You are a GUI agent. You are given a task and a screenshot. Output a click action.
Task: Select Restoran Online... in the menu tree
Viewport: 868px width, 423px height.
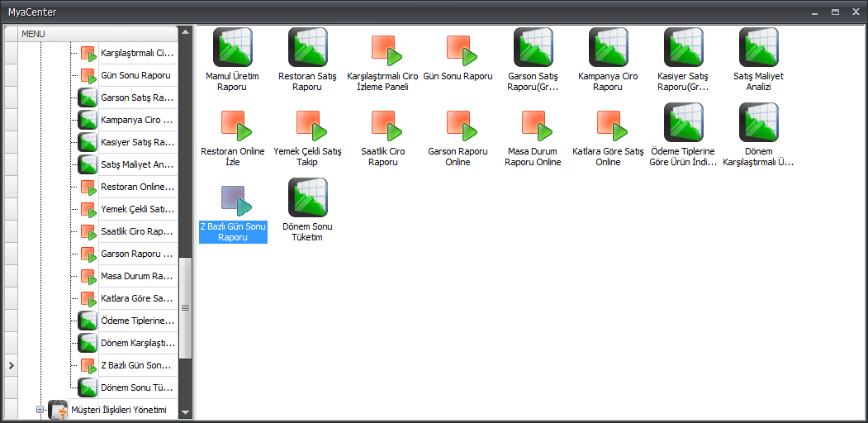tap(138, 188)
